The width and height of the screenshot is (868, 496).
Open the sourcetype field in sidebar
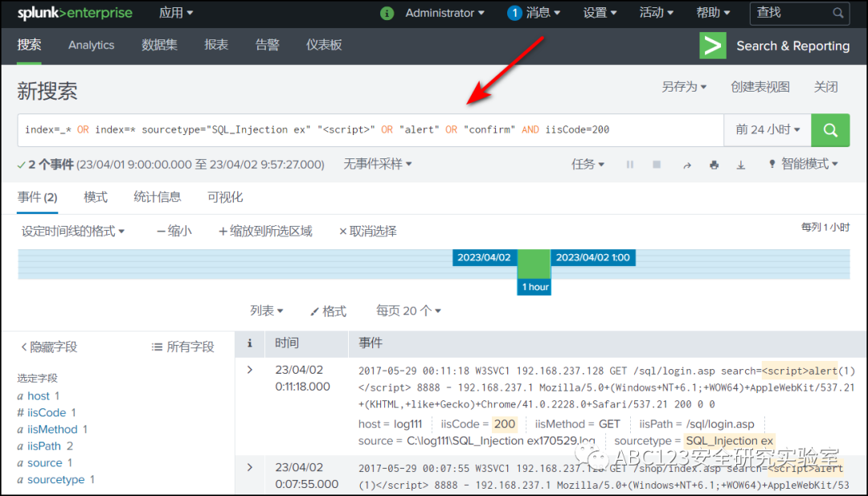[56, 479]
